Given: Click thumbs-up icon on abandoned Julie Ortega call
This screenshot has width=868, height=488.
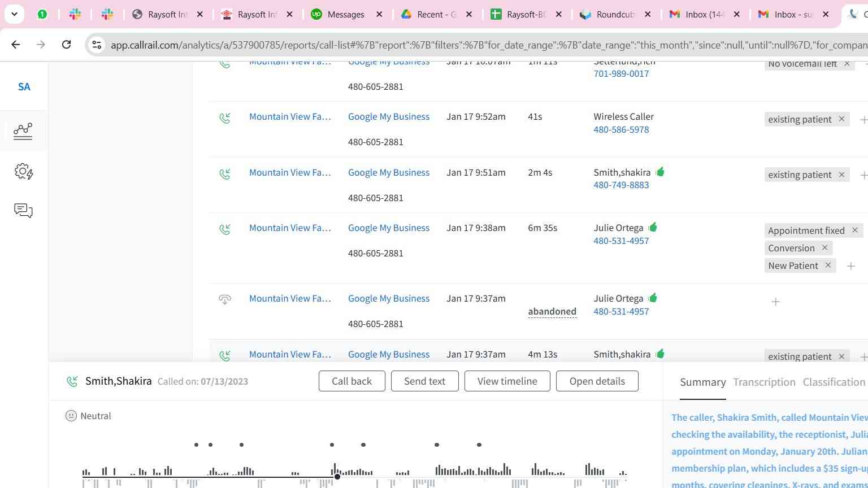Looking at the screenshot, I should [653, 298].
